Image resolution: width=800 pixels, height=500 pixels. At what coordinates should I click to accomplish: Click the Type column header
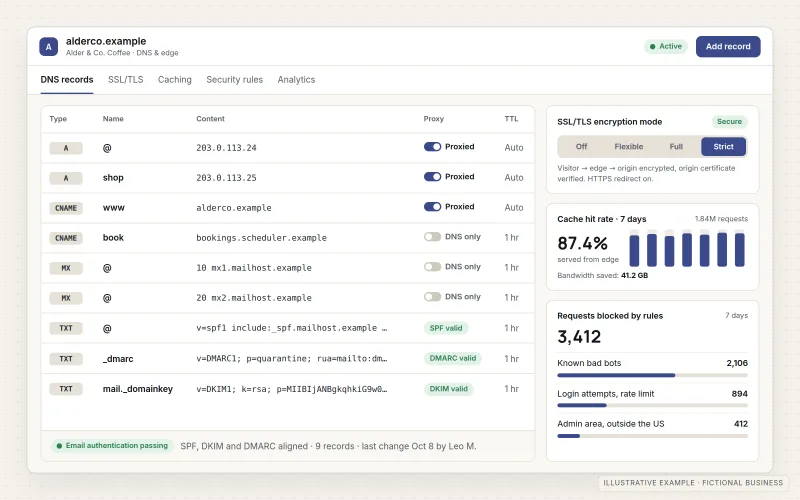[58, 119]
